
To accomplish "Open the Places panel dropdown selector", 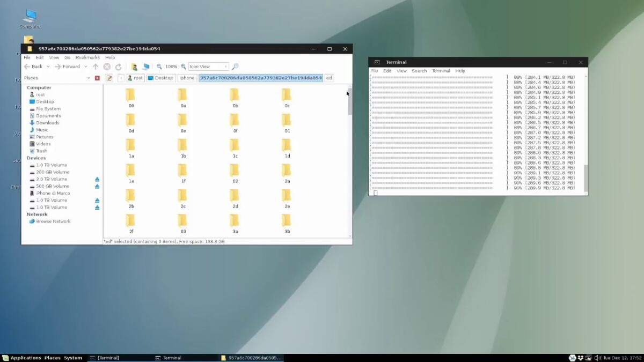I will (89, 78).
